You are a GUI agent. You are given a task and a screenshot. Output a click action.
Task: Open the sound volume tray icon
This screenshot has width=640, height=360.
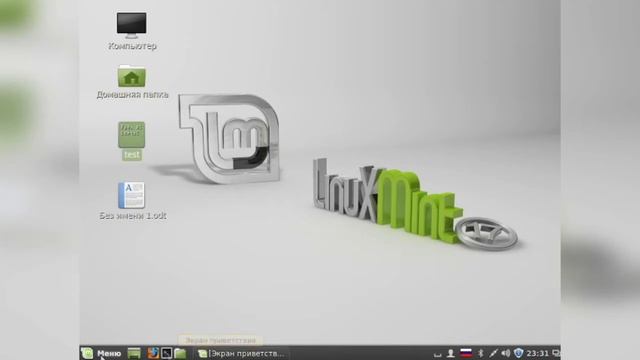pyautogui.click(x=506, y=353)
